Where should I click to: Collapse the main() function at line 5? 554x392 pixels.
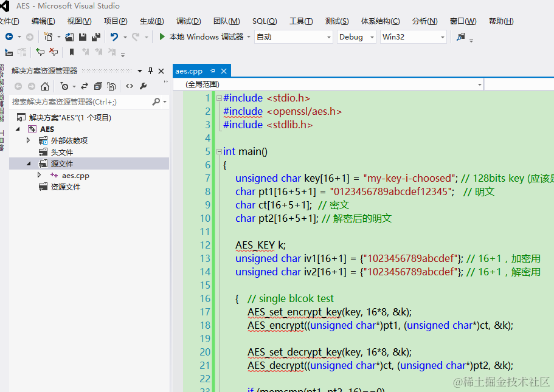219,152
